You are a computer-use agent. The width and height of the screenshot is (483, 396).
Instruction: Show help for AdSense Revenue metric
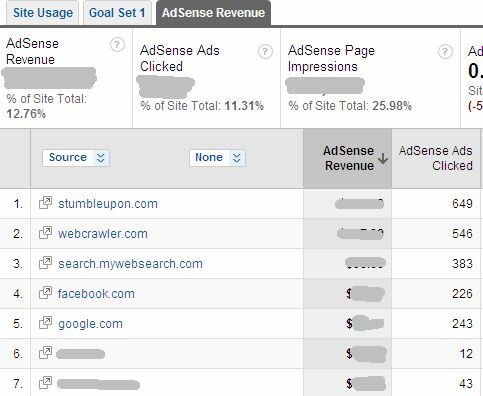(117, 45)
